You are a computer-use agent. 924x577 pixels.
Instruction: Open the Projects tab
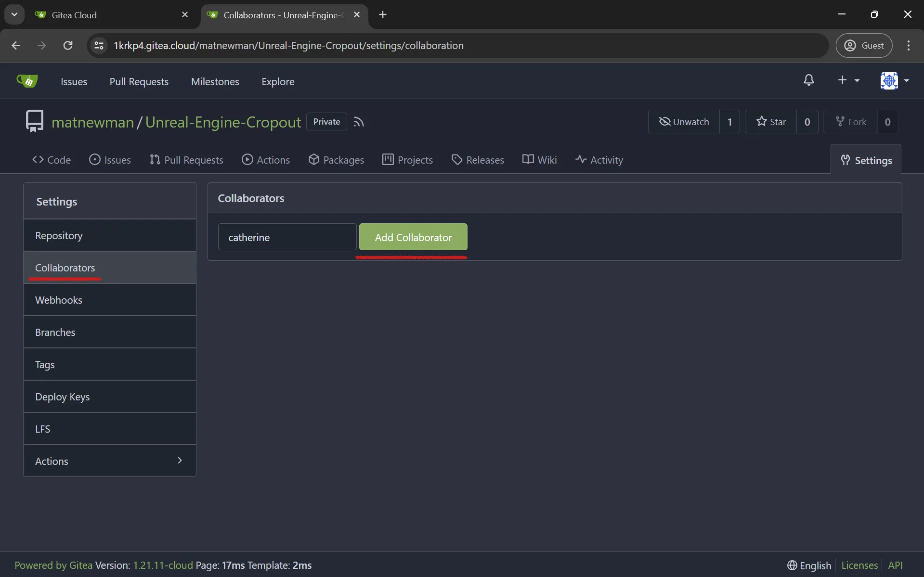[x=407, y=160]
